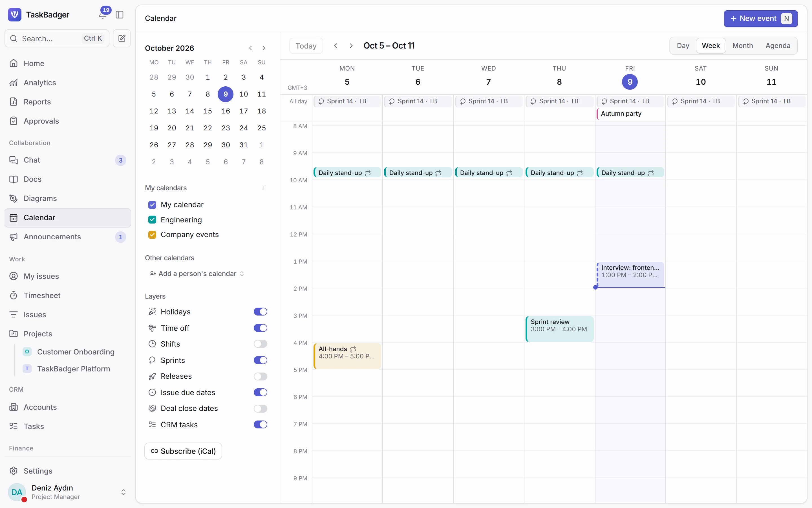This screenshot has width=812, height=508.
Task: Select October 15 in mini calendar
Action: (208, 111)
